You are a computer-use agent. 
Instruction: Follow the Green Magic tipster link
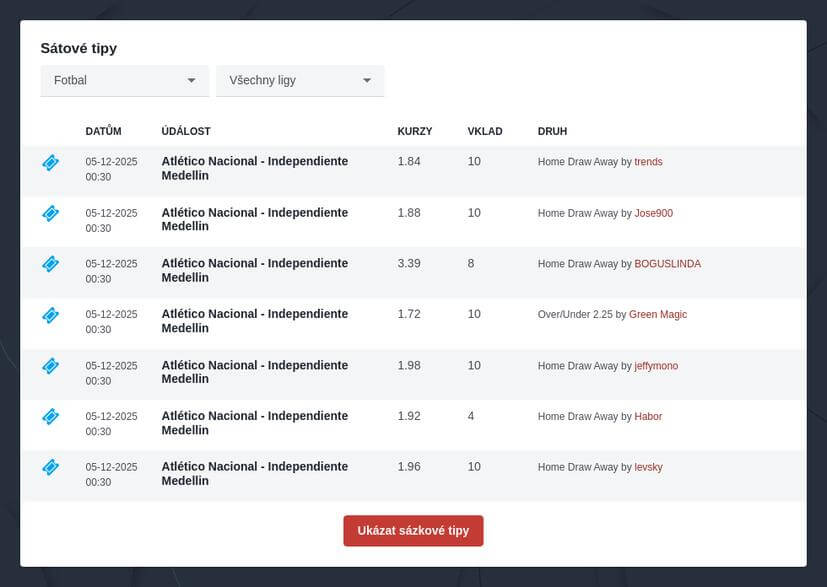click(657, 315)
